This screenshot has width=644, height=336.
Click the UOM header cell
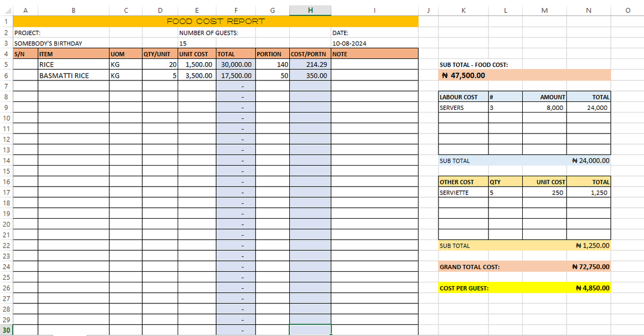click(x=125, y=54)
